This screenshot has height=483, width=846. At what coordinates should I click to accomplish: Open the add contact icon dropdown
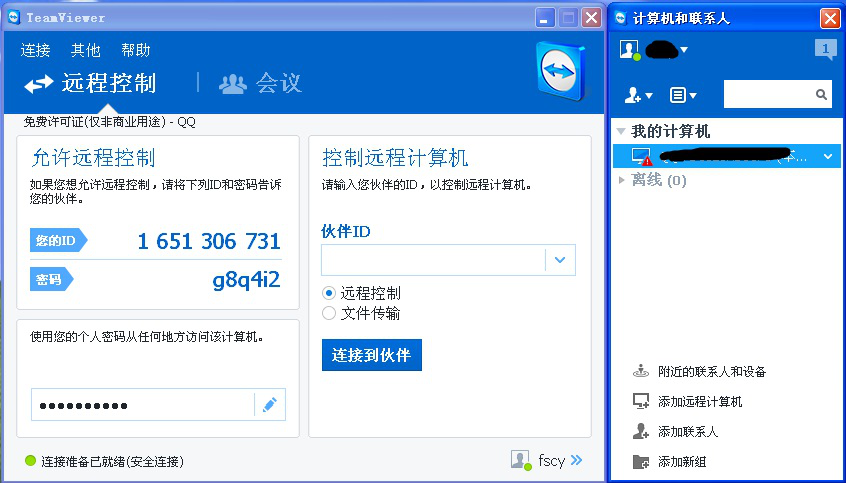(x=638, y=96)
